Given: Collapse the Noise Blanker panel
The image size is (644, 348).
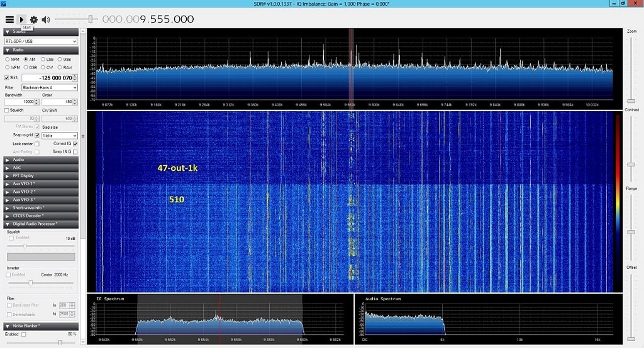Looking at the screenshot, I should [x=41, y=326].
